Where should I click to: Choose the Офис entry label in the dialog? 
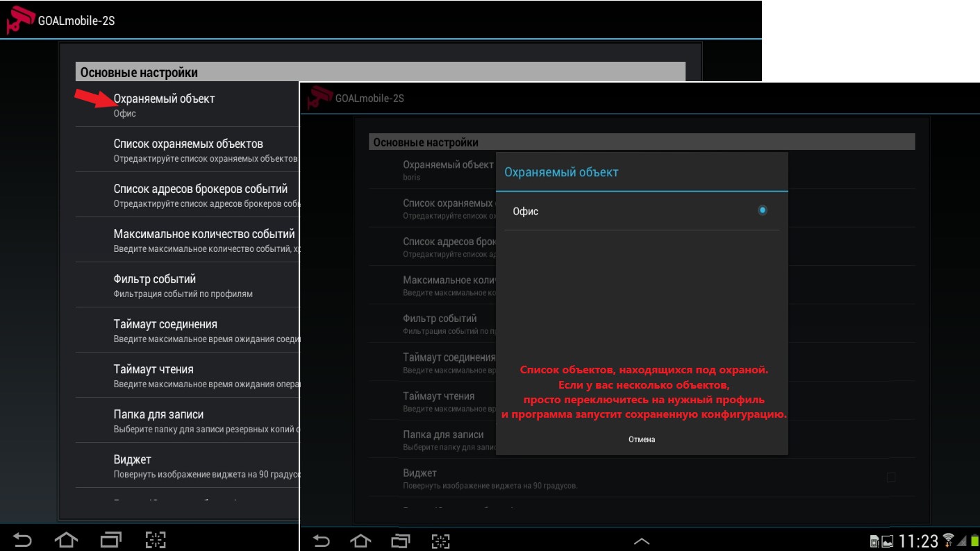526,211
